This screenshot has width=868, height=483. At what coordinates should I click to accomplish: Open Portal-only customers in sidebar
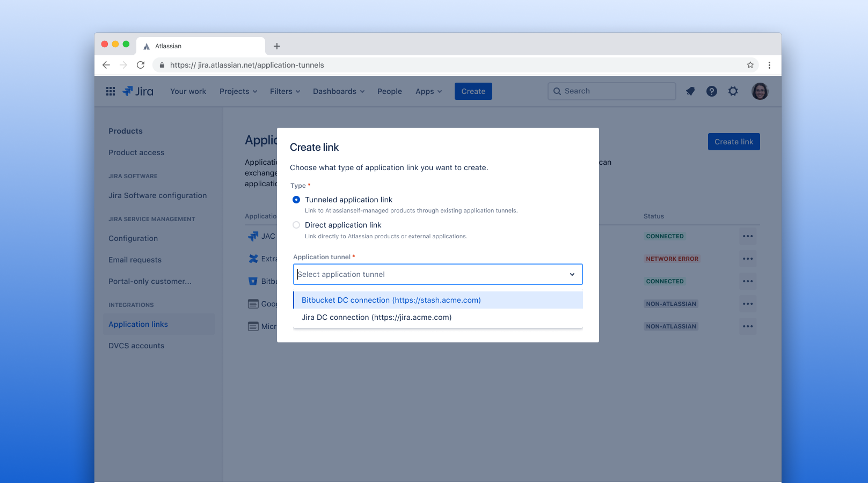[150, 281]
